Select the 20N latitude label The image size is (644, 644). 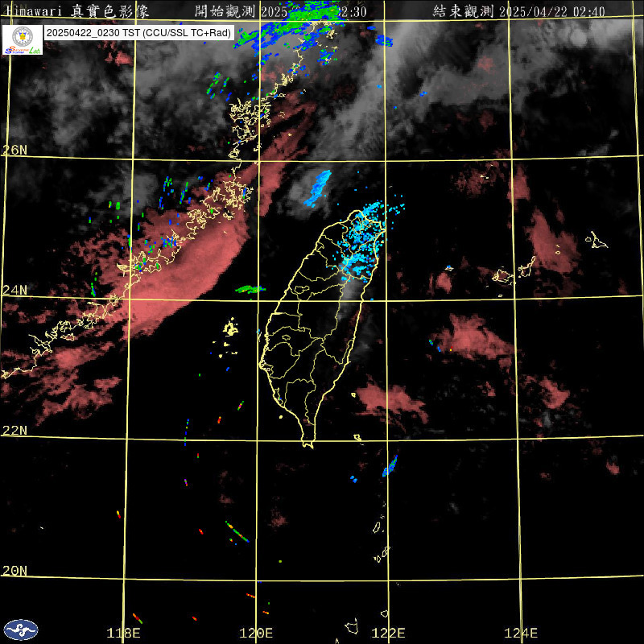tap(14, 570)
